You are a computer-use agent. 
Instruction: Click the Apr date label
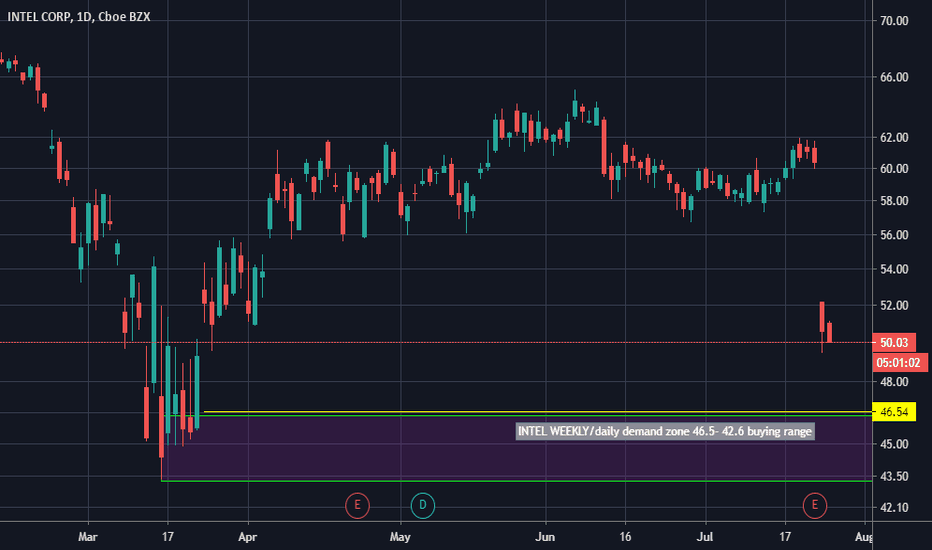(x=247, y=537)
